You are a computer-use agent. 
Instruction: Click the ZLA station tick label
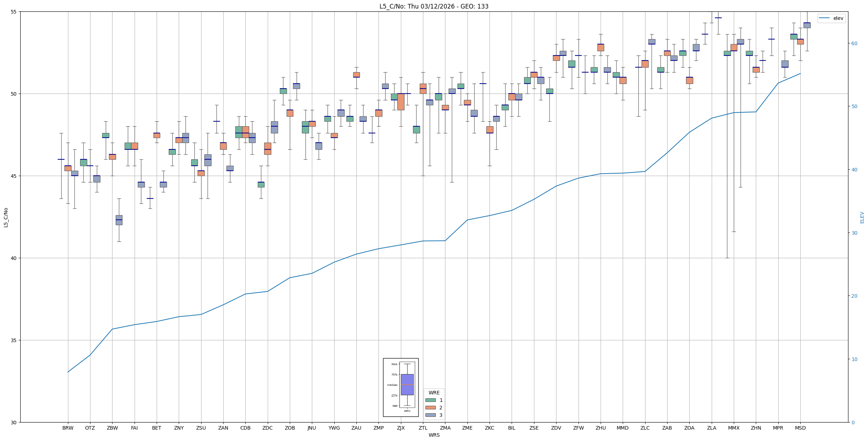711,428
